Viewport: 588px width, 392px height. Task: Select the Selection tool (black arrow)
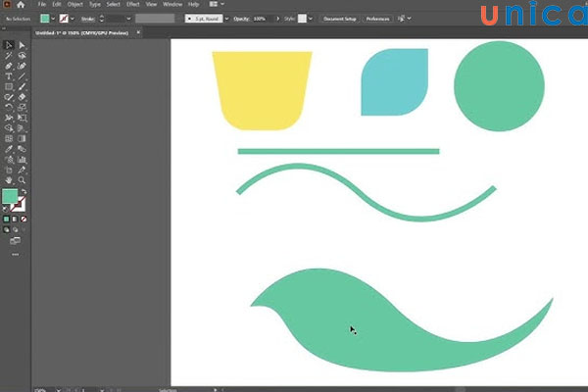coord(8,45)
